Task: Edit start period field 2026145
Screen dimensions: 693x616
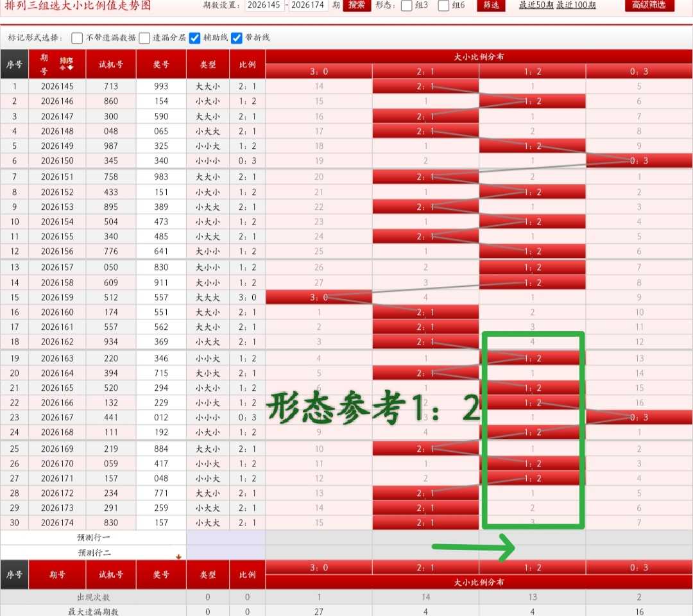Action: click(x=264, y=5)
